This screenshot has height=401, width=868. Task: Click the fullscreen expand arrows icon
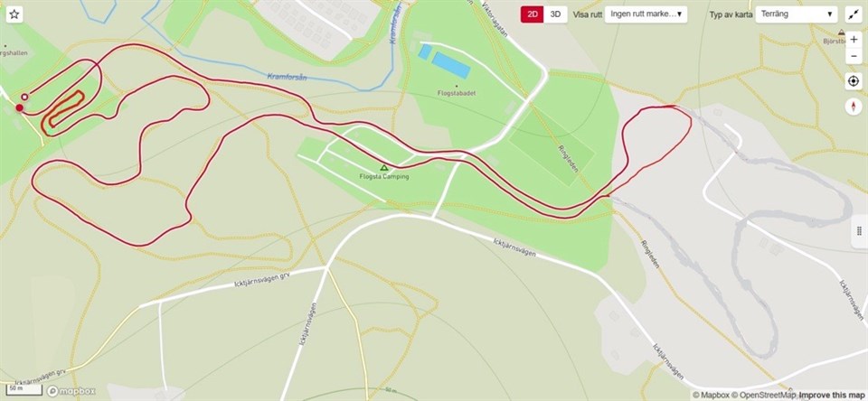[853, 15]
